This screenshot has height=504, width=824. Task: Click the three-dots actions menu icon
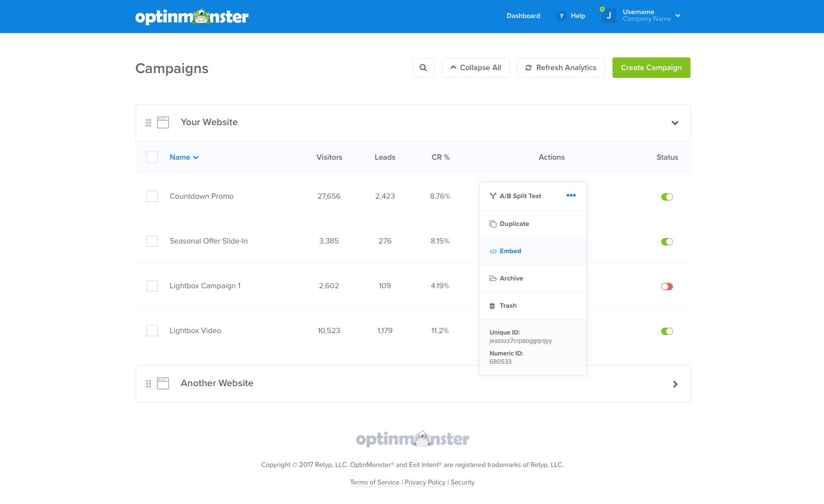tap(571, 195)
